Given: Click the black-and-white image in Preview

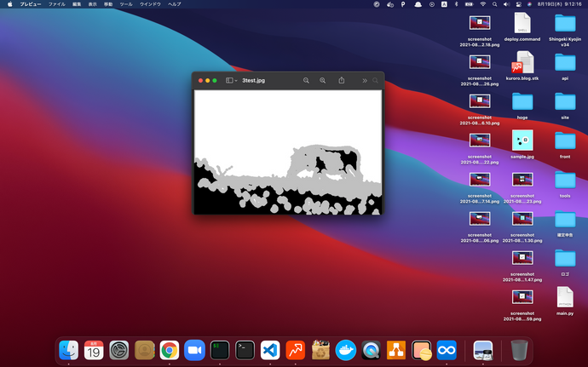Looking at the screenshot, I should pyautogui.click(x=288, y=152).
